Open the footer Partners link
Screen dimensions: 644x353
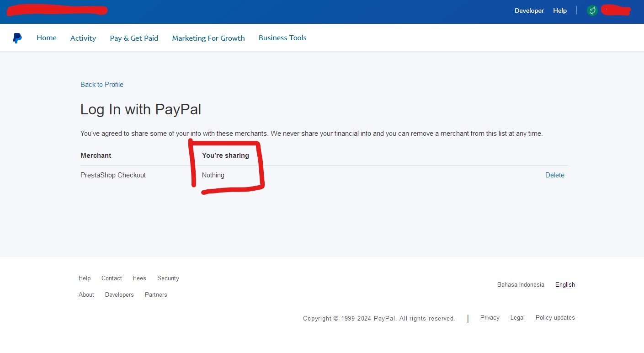pyautogui.click(x=156, y=295)
